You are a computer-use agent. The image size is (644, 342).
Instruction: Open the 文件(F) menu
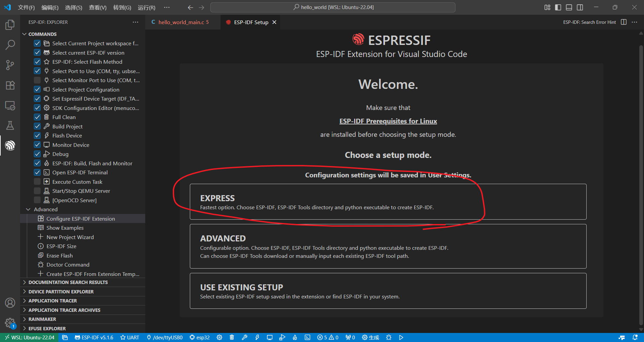[26, 7]
